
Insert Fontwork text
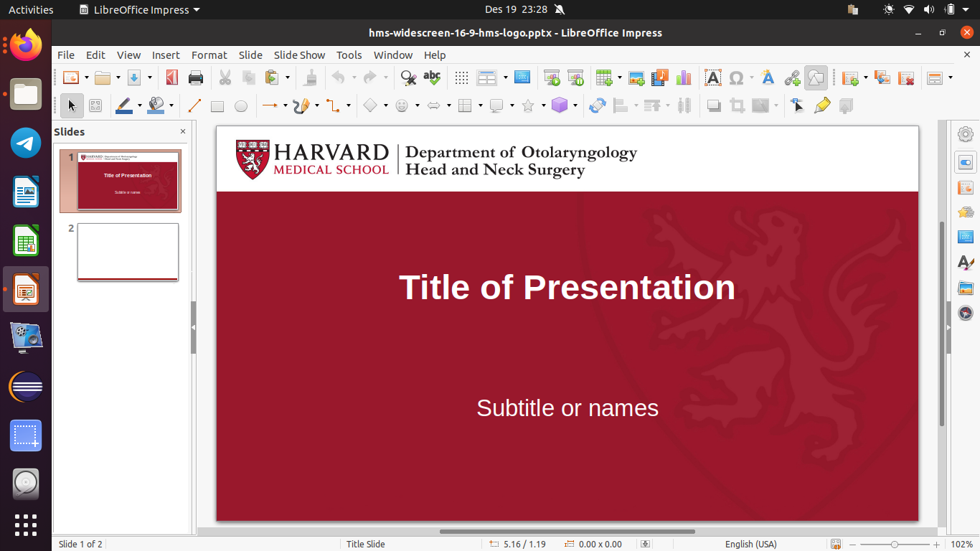pos(768,77)
